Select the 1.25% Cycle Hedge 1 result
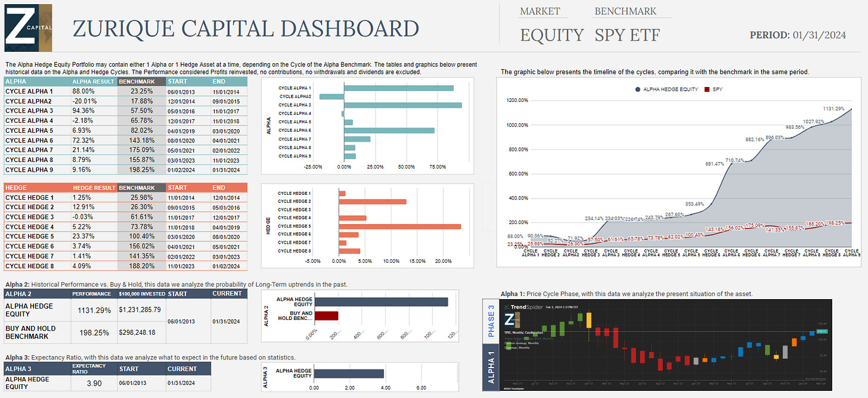 click(82, 197)
